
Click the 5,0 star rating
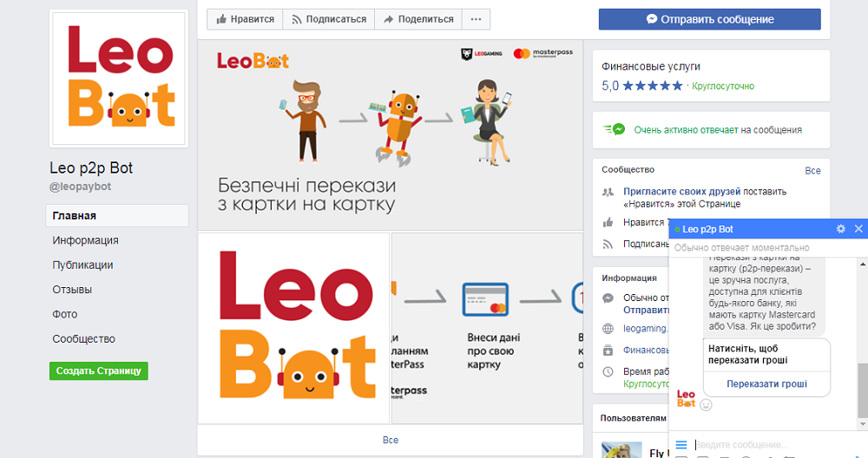(642, 86)
